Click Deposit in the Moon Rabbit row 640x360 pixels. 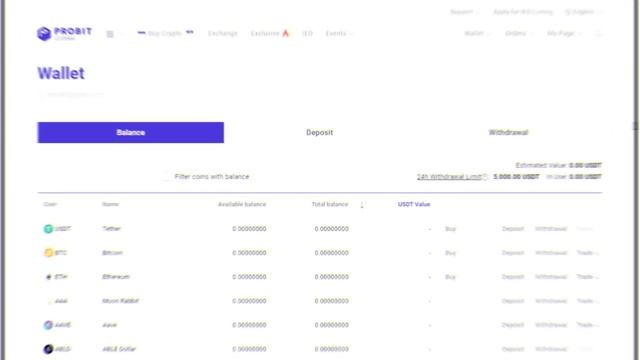point(513,301)
